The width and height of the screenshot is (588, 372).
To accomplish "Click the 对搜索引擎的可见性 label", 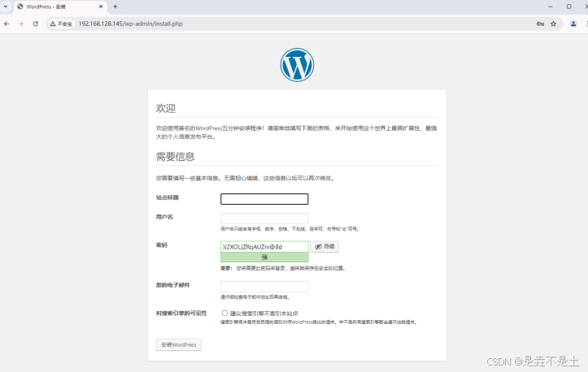I will [x=181, y=314].
